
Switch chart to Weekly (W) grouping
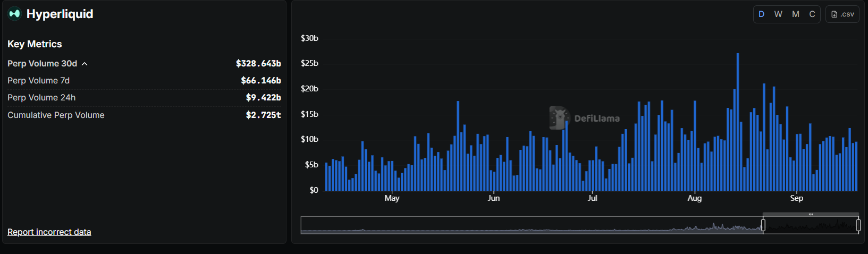tap(778, 14)
